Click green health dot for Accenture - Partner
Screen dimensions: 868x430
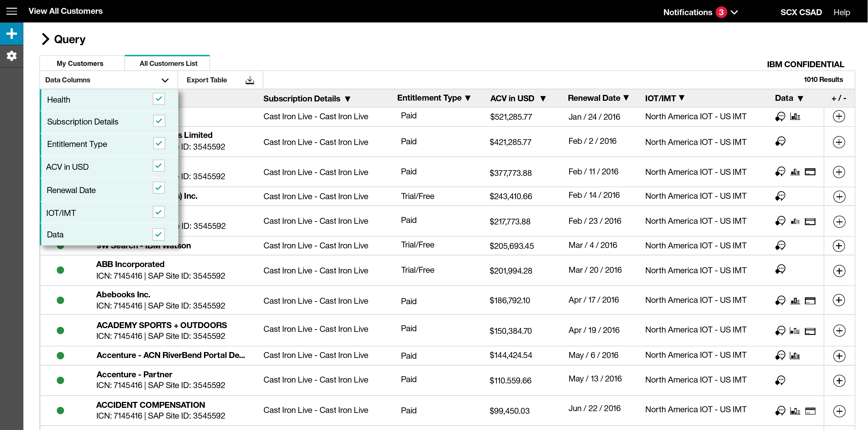[x=60, y=380]
